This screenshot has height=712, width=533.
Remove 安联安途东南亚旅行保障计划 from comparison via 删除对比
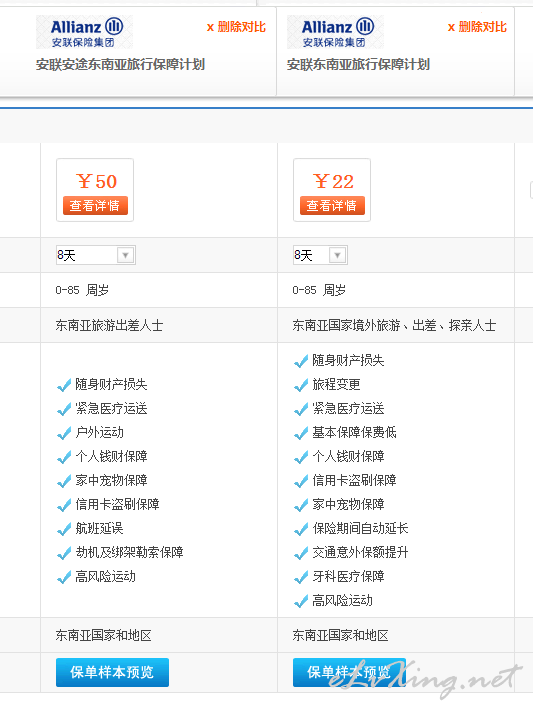point(236,27)
